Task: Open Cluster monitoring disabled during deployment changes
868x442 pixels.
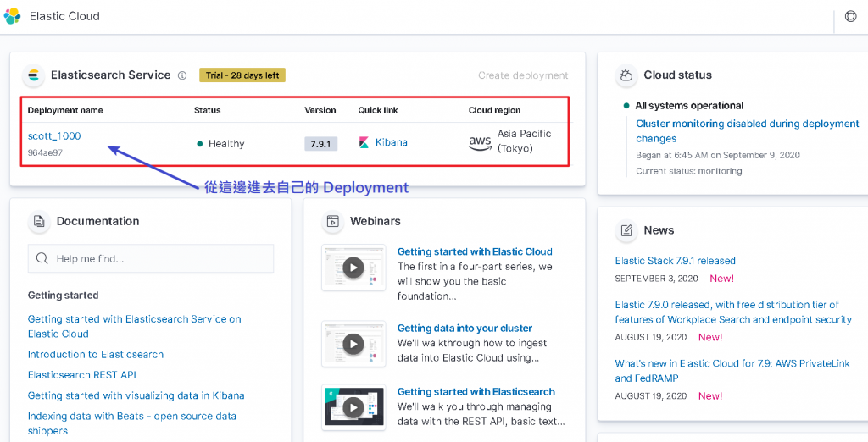Action: 748,131
